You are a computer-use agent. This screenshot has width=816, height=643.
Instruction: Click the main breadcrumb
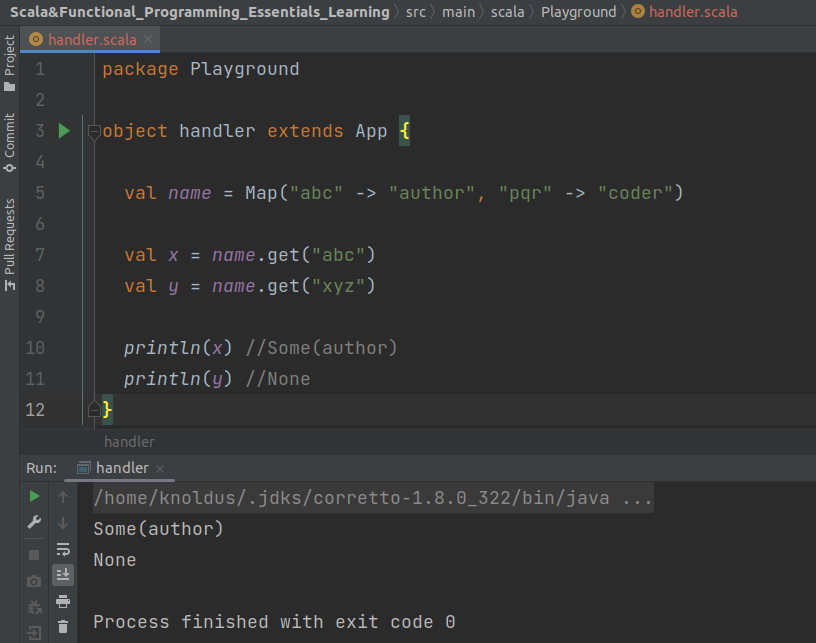[458, 12]
